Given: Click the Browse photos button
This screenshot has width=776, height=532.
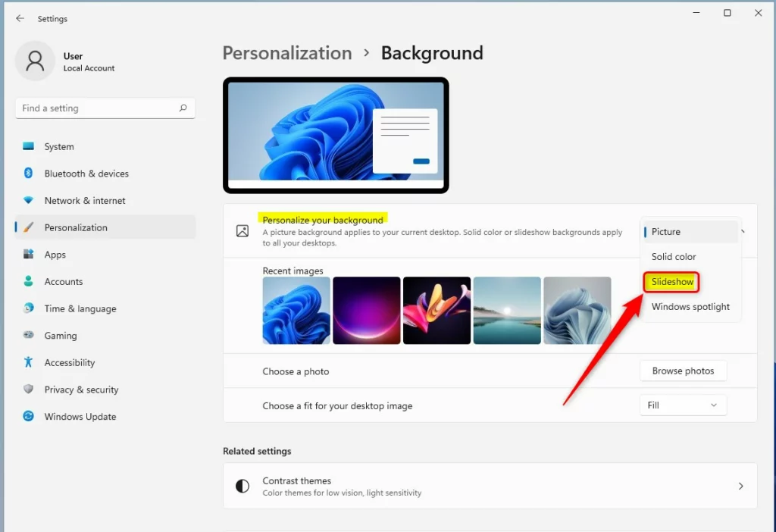Looking at the screenshot, I should coord(683,371).
